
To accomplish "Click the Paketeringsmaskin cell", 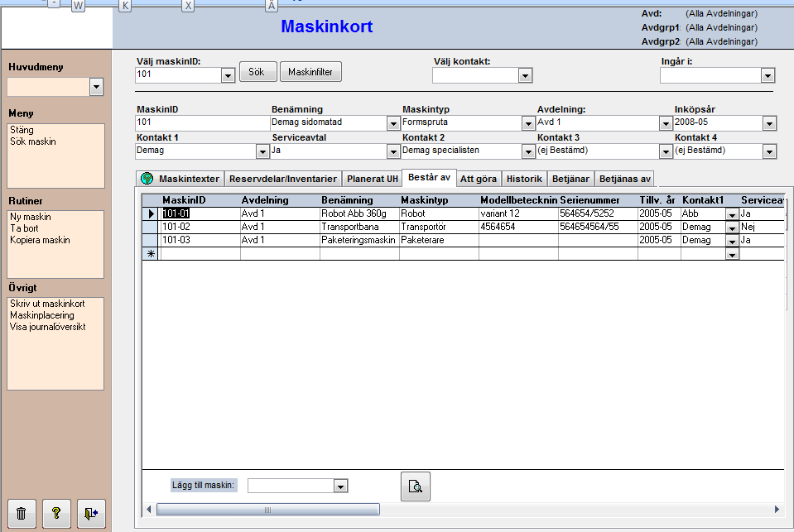I will [359, 240].
